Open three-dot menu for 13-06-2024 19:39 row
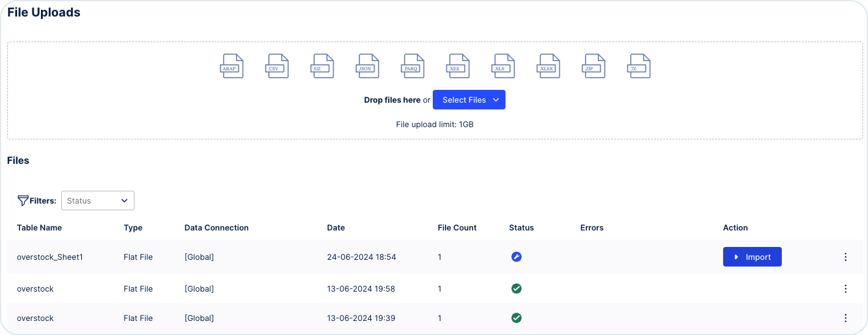 (845, 318)
